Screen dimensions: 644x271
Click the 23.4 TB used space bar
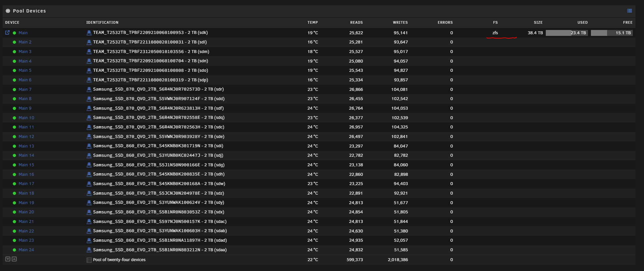click(x=567, y=33)
